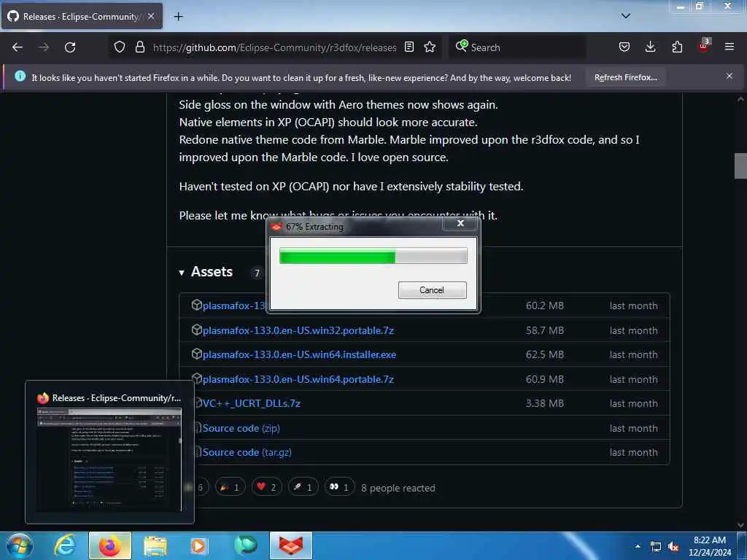747x560 pixels.
Task: Click the github.com address bar URL
Action: point(274,47)
